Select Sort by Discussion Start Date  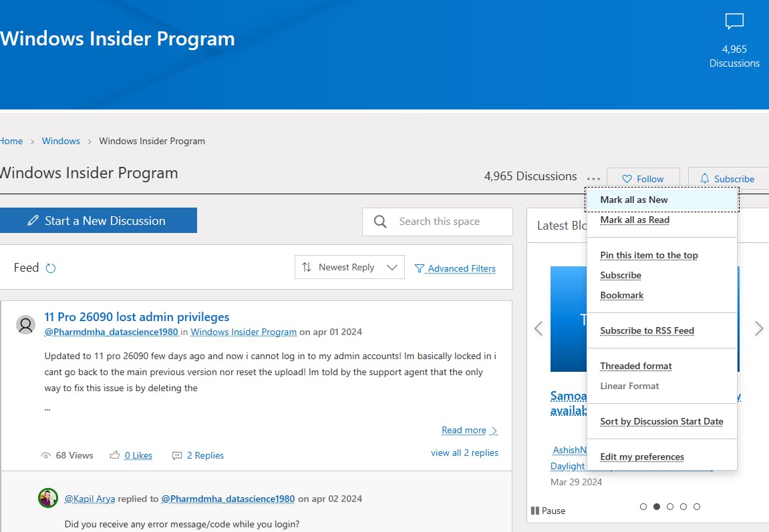tap(661, 421)
